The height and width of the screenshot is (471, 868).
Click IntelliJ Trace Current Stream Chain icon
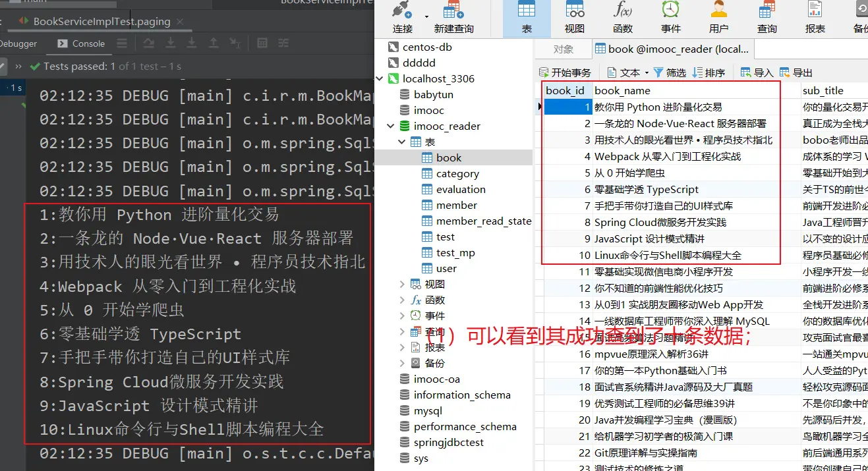coord(283,43)
